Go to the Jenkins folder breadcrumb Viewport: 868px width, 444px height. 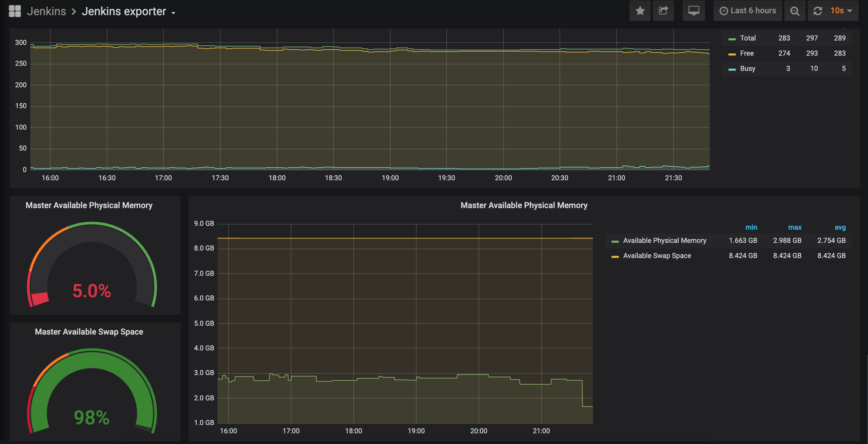click(46, 11)
